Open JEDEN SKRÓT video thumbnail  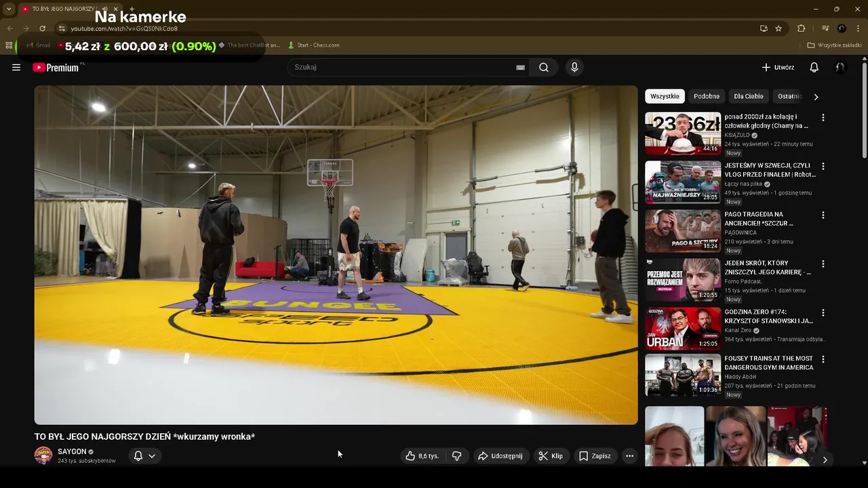(x=683, y=280)
